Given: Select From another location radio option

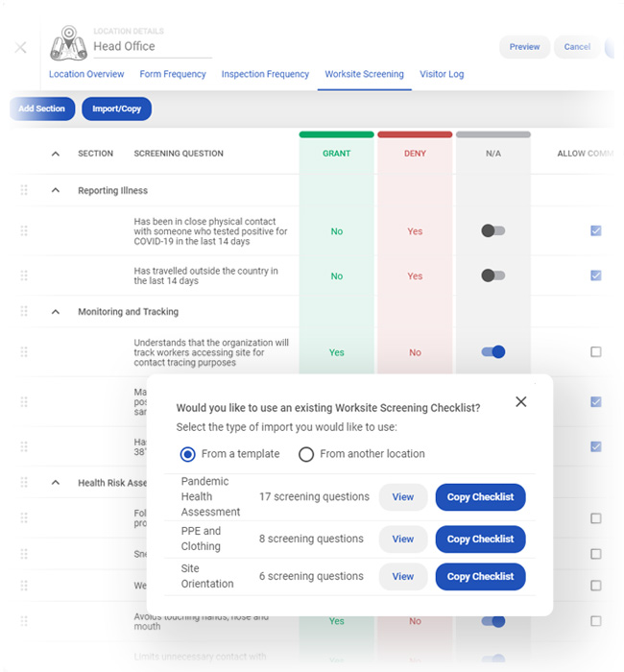Looking at the screenshot, I should pos(306,454).
